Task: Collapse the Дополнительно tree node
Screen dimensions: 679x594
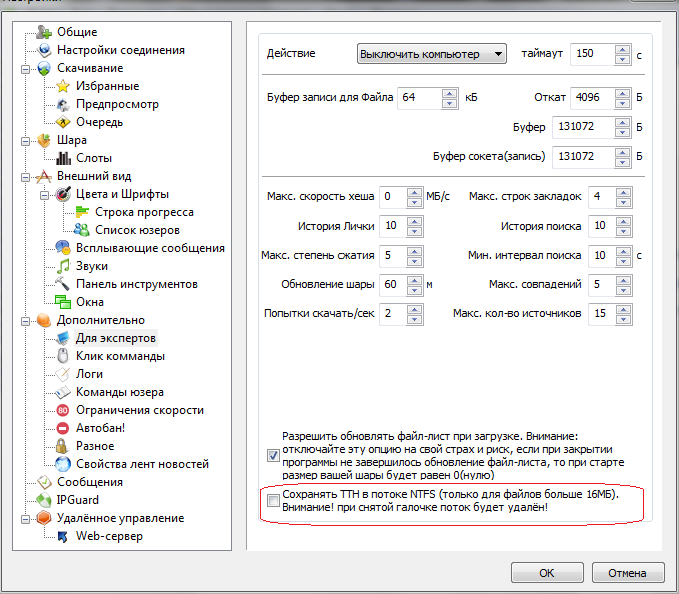Action: click(x=26, y=321)
